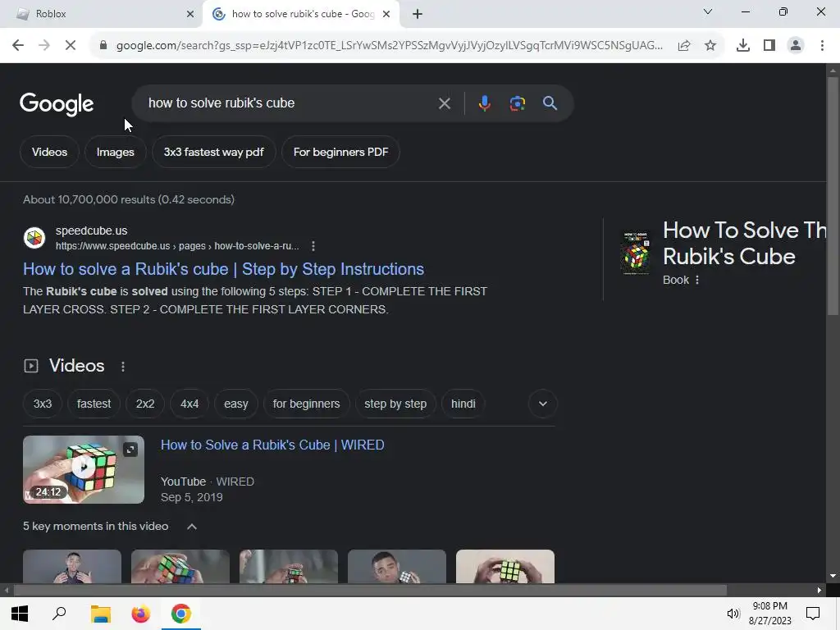View site information lock icon
Viewport: 840px width, 630px height.
coord(103,46)
